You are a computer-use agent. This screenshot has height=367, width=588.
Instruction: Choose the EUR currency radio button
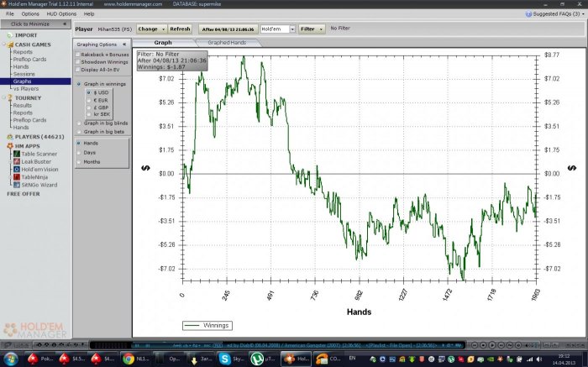[x=90, y=100]
